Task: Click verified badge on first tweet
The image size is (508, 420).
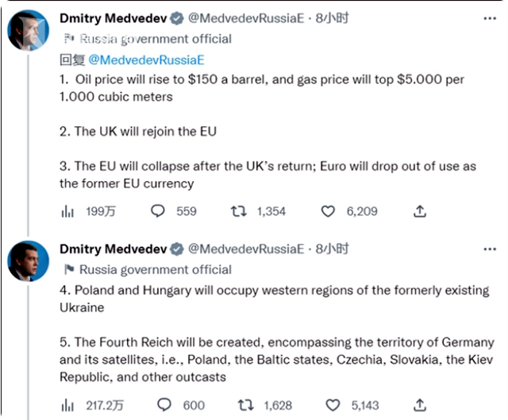Action: (x=176, y=18)
